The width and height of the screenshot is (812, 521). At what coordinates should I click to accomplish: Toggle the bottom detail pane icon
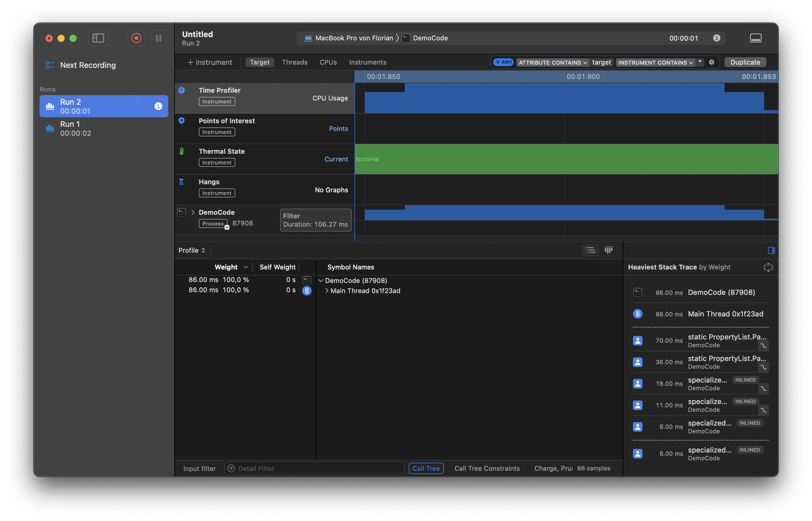[x=755, y=38]
